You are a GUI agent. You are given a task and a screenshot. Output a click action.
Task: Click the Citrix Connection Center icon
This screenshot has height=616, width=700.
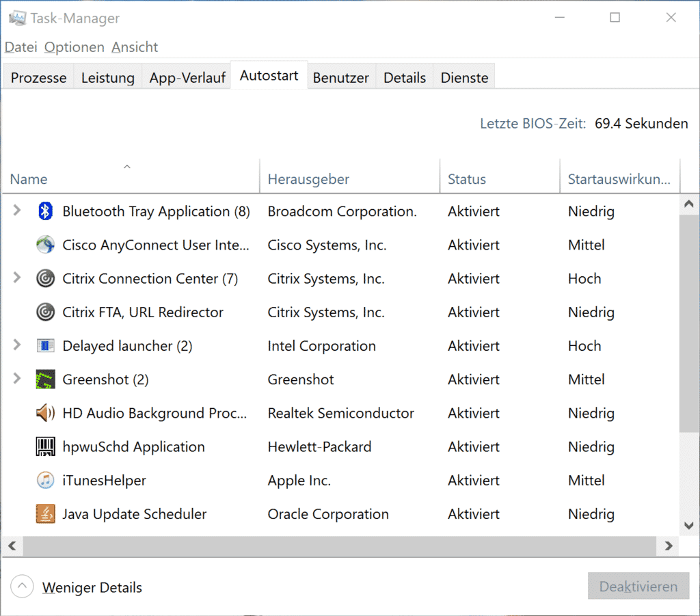point(45,278)
